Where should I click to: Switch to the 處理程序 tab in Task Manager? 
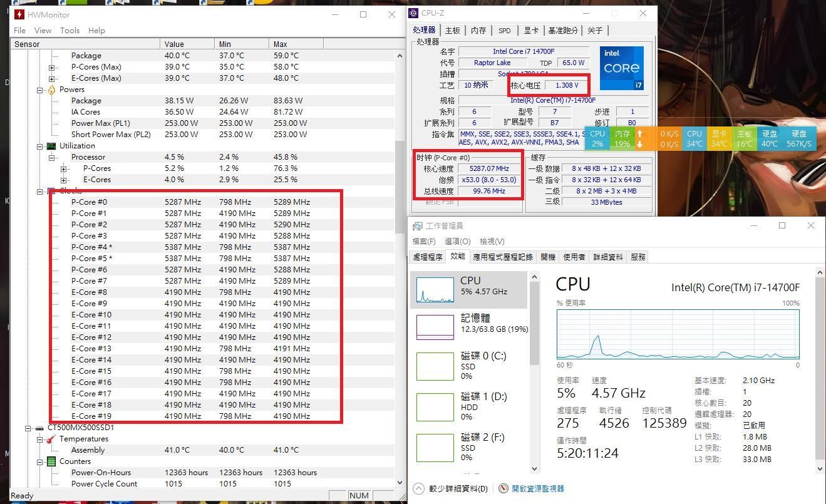click(x=428, y=256)
